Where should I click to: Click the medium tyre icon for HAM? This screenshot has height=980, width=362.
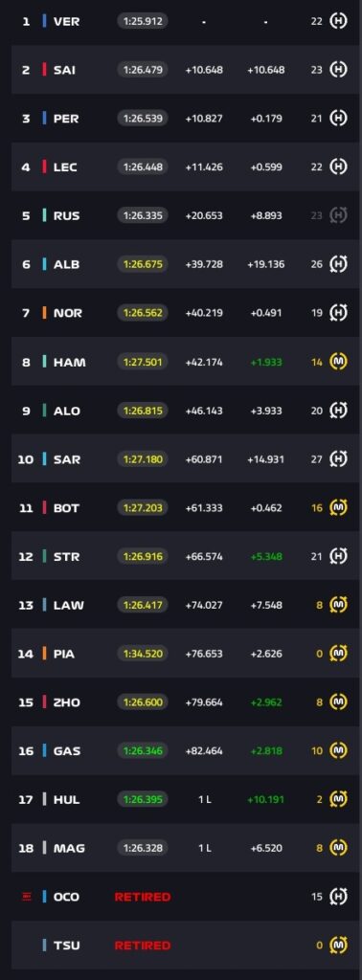tap(338, 362)
